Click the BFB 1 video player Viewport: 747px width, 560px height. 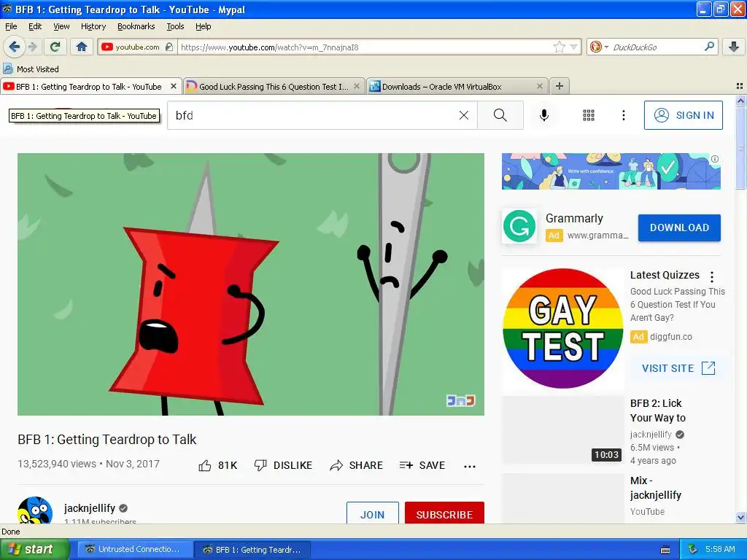pos(251,284)
